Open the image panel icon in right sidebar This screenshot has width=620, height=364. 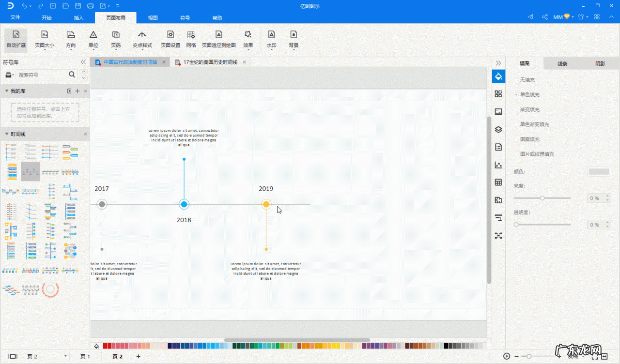click(498, 112)
